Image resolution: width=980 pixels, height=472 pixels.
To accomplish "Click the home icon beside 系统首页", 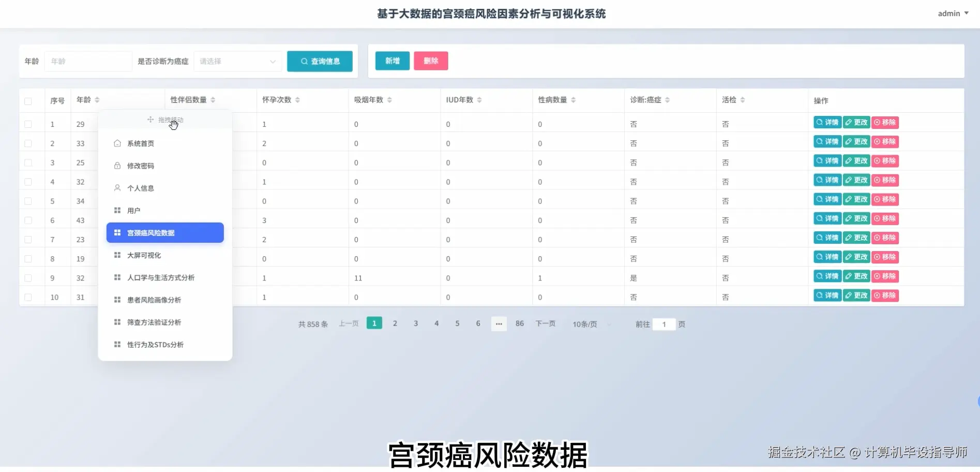I will [x=117, y=143].
